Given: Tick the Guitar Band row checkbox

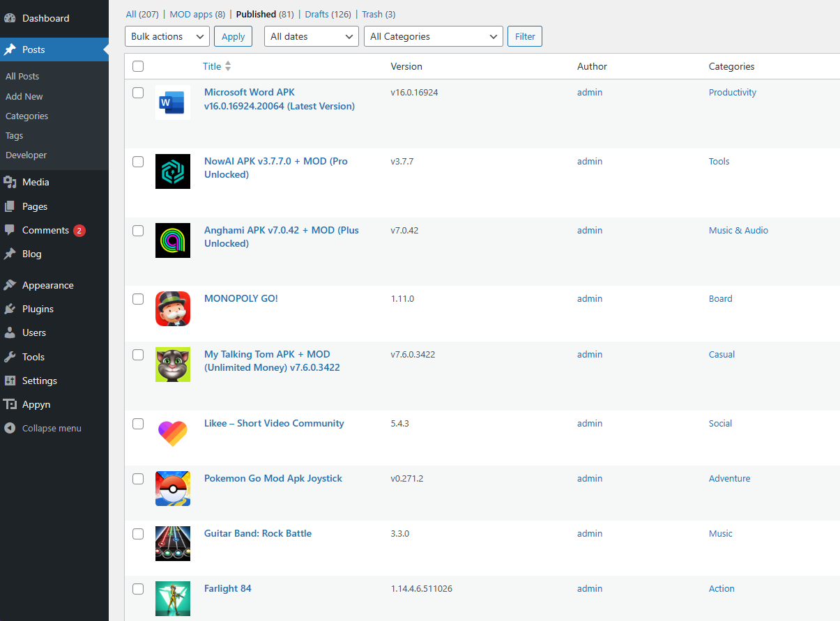Looking at the screenshot, I should pyautogui.click(x=138, y=534).
